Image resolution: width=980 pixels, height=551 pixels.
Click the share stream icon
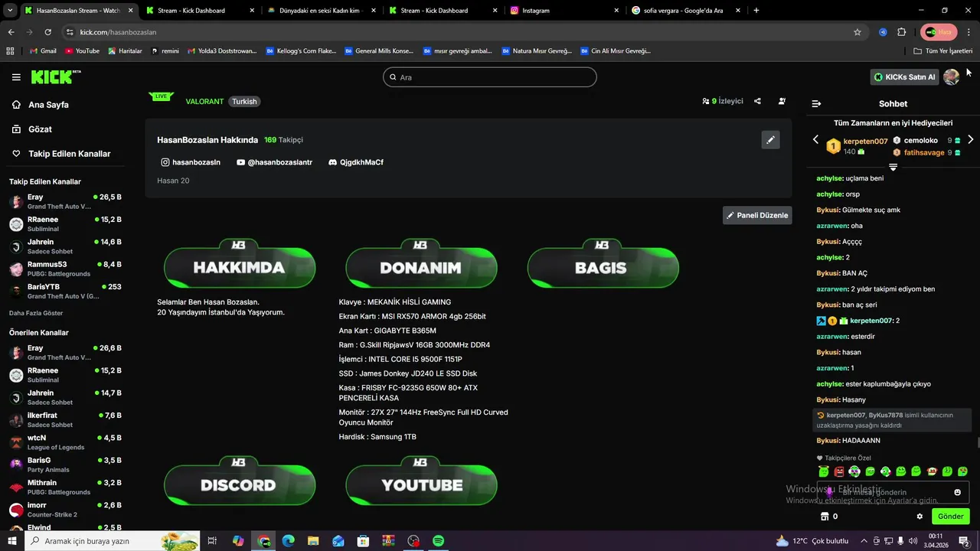click(x=757, y=101)
